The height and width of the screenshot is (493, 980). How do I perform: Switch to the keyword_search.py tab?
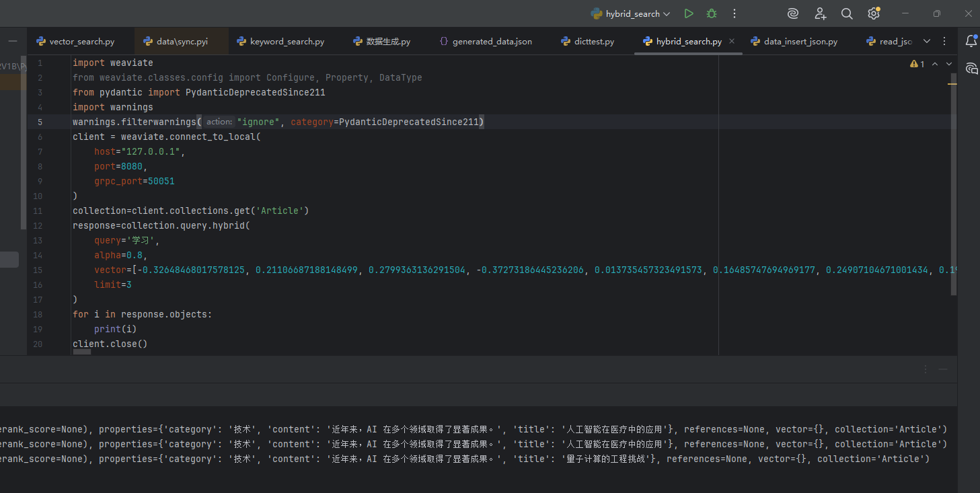[x=286, y=40]
